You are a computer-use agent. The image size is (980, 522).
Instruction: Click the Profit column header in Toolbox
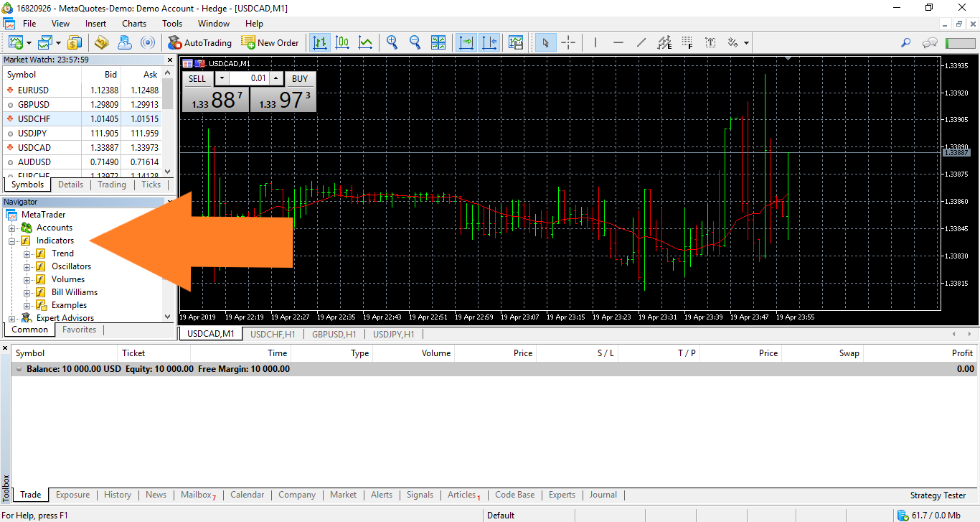[921, 353]
